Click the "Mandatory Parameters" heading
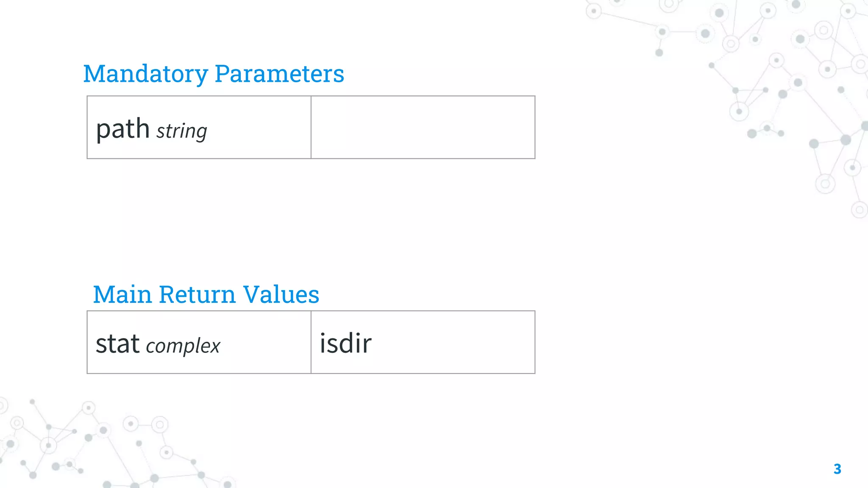The height and width of the screenshot is (488, 868). coord(214,74)
